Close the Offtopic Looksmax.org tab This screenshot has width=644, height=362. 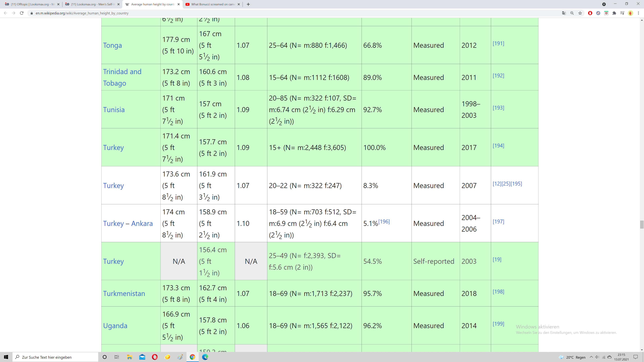click(59, 4)
